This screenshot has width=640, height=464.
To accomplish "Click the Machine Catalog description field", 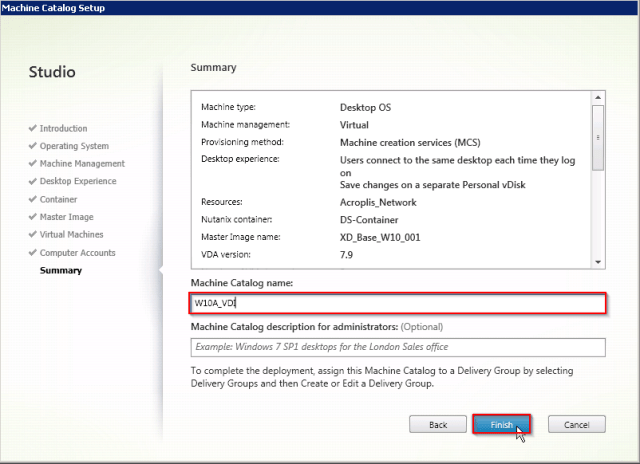I will click(x=398, y=347).
